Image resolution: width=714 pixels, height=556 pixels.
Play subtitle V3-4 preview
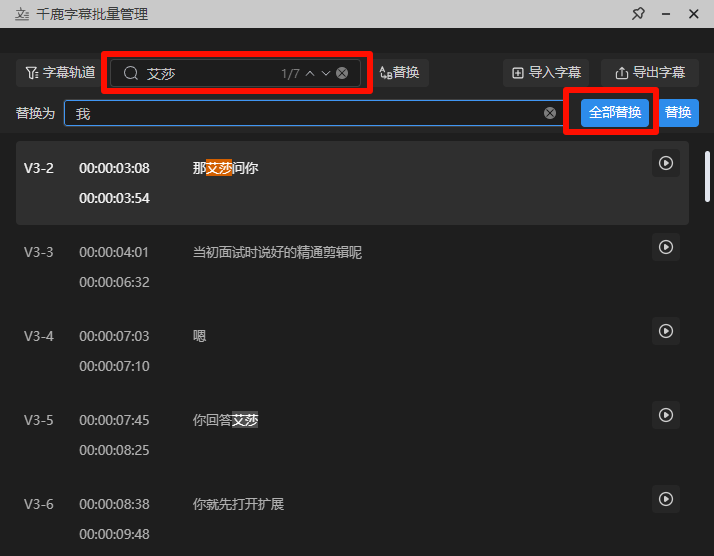tap(666, 331)
